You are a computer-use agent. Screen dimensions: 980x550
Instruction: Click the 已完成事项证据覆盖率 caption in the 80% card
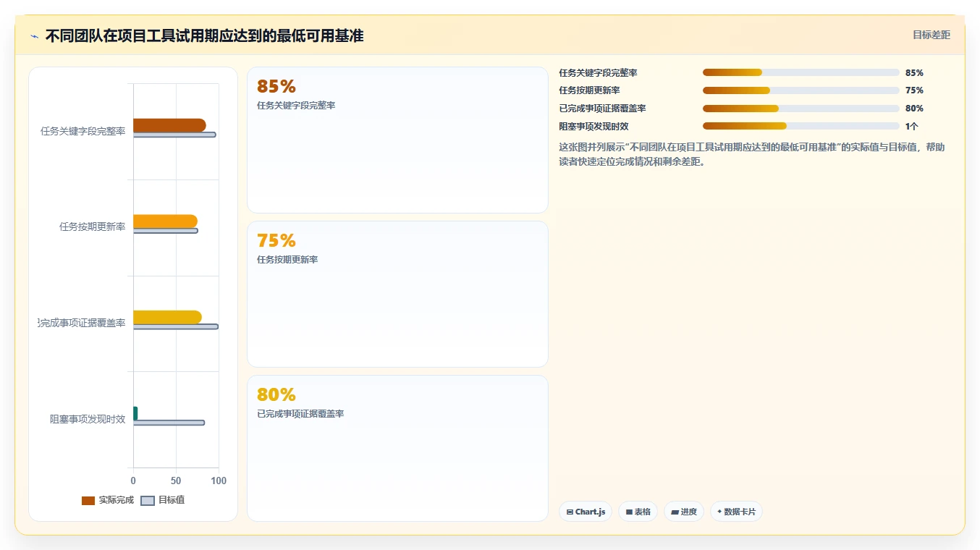(x=300, y=414)
